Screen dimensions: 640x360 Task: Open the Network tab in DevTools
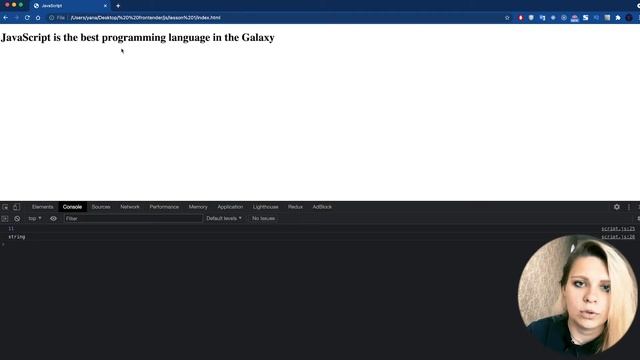point(130,207)
